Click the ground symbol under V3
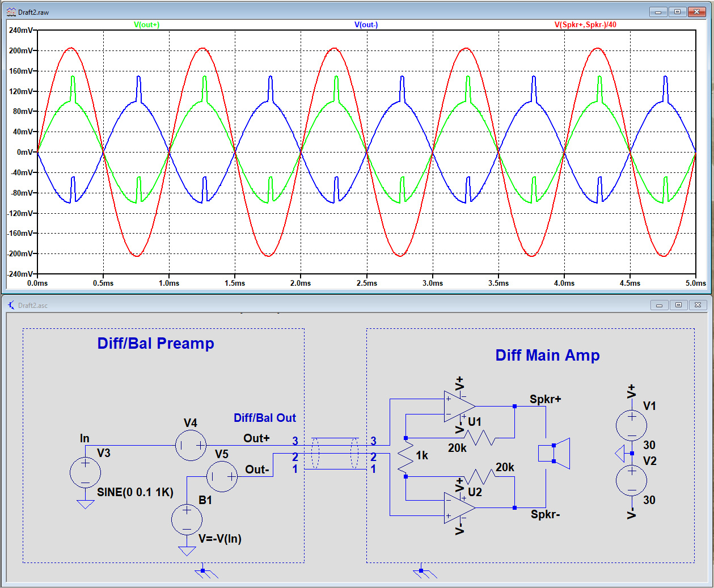Screen dimensions: 714x588 (x=85, y=504)
